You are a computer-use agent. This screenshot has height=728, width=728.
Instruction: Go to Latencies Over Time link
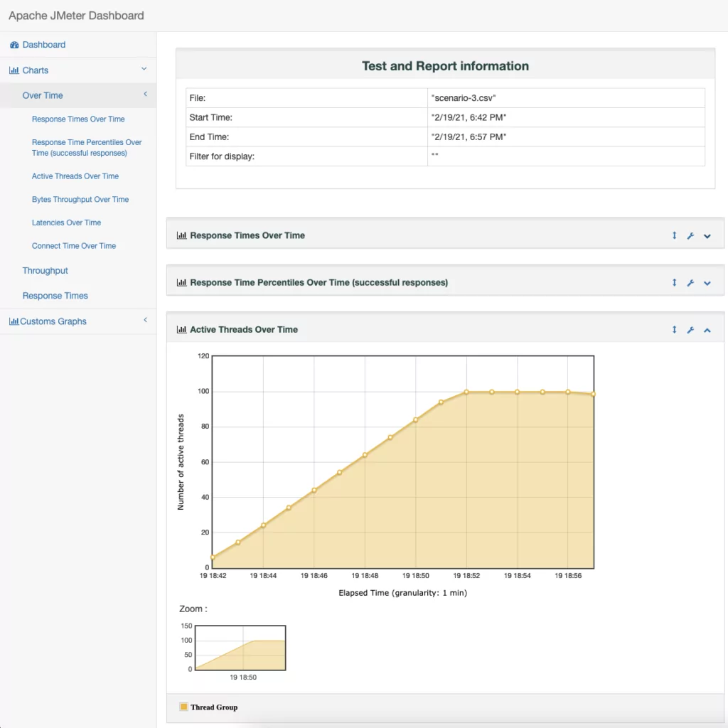(x=66, y=223)
